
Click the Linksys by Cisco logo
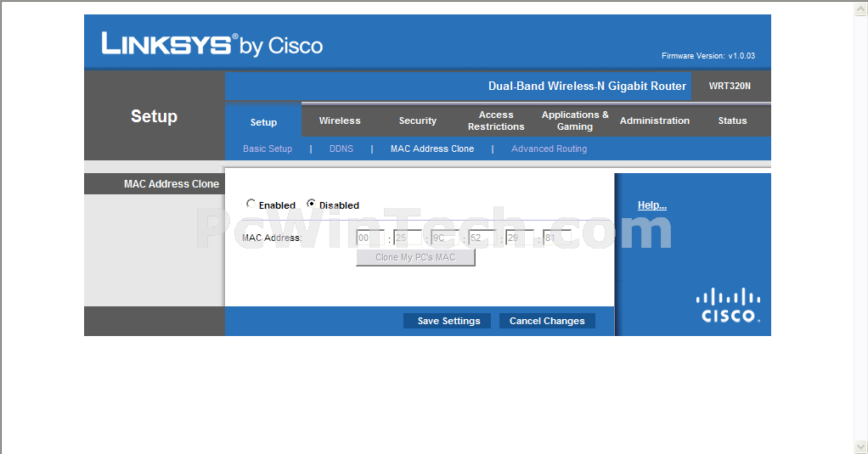(212, 44)
